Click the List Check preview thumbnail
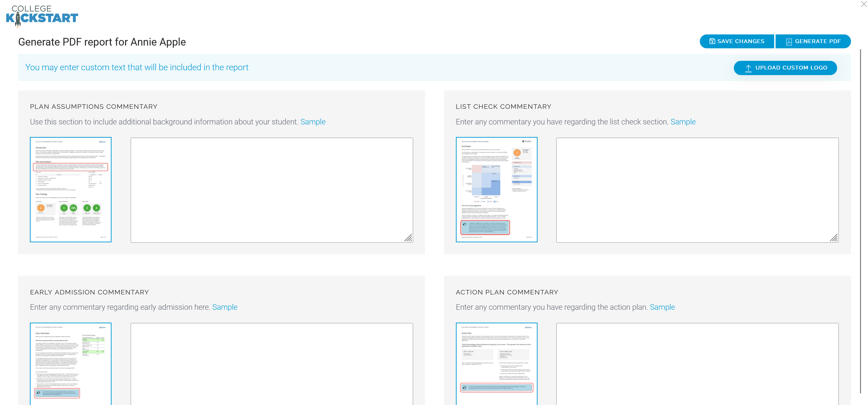 pos(497,189)
